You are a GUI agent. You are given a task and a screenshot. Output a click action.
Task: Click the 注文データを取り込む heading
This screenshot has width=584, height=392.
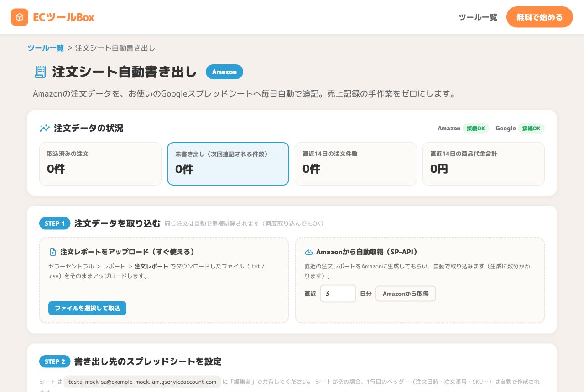[x=117, y=223]
